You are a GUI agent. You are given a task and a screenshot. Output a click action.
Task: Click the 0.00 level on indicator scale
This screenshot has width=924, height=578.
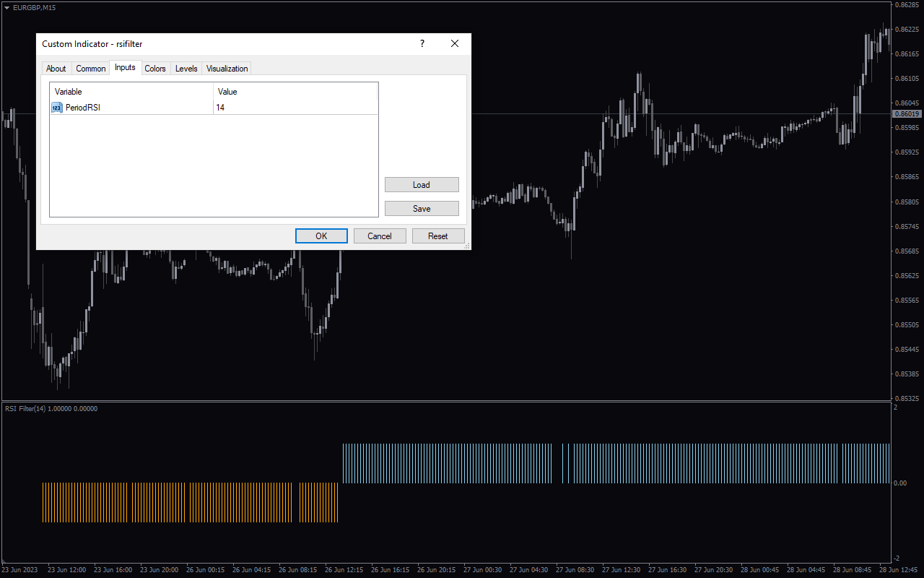900,483
